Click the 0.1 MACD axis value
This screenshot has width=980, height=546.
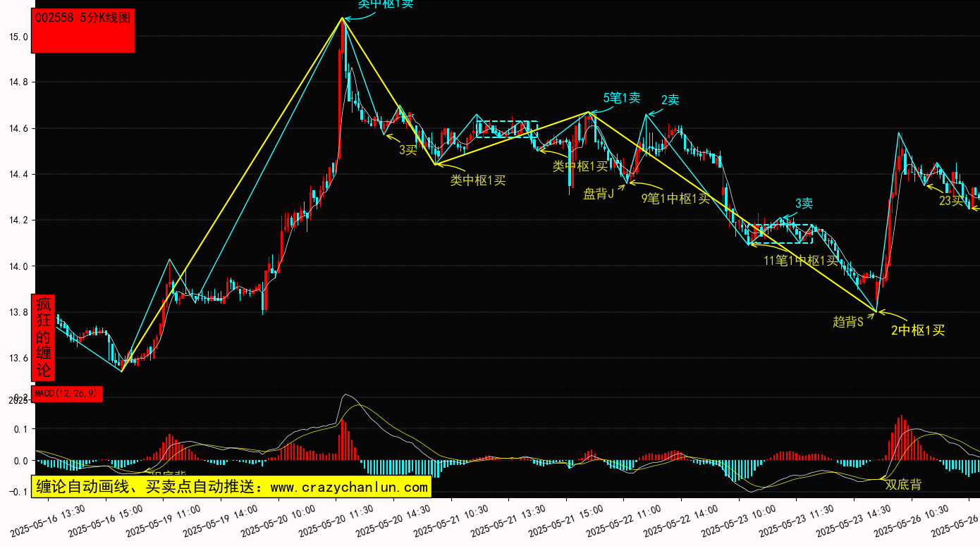(20, 429)
